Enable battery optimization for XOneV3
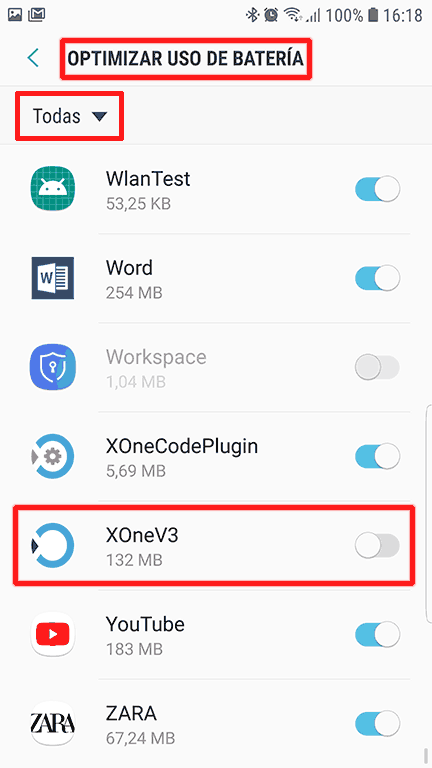Viewport: 432px width, 768px height. click(x=378, y=546)
